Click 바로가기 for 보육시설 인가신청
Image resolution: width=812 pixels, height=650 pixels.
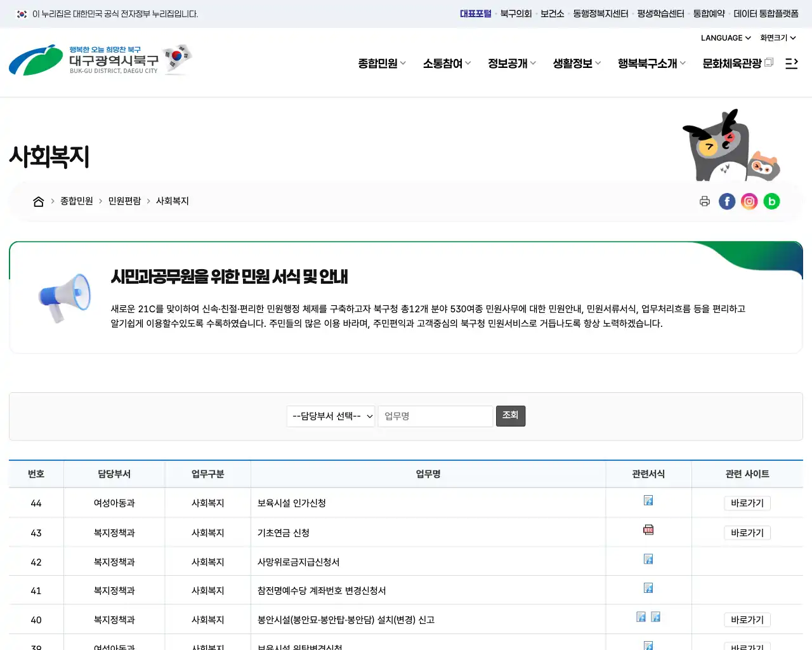tap(747, 503)
